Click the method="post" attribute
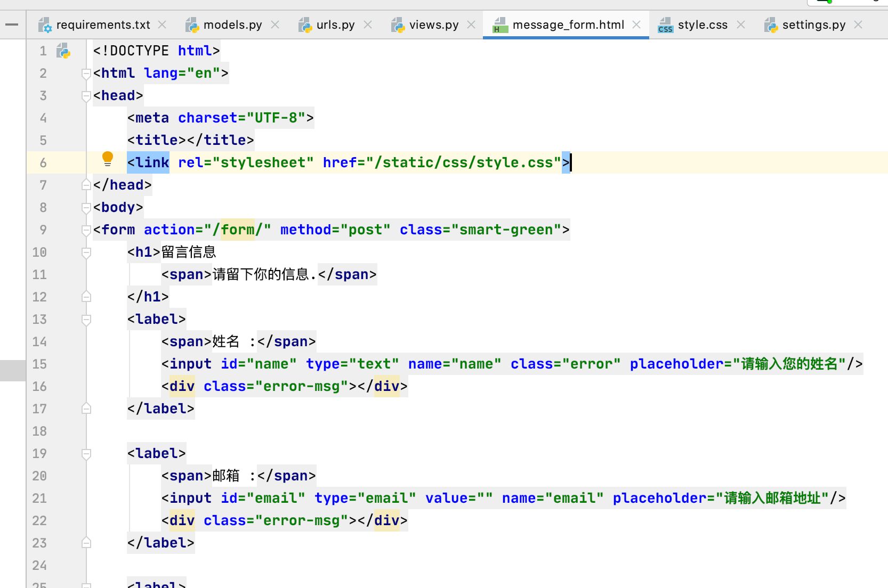Screen dimensions: 888x588 click(x=335, y=230)
